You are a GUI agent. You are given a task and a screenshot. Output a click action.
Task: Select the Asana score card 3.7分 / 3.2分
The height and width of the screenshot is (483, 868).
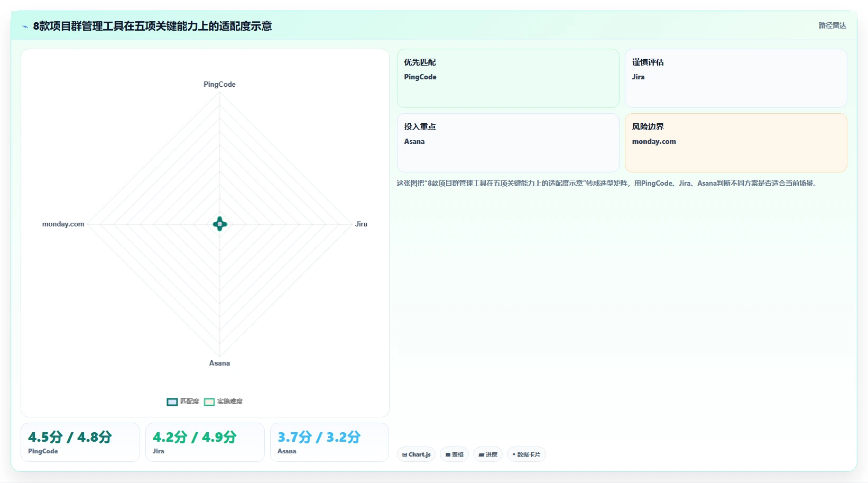point(329,442)
